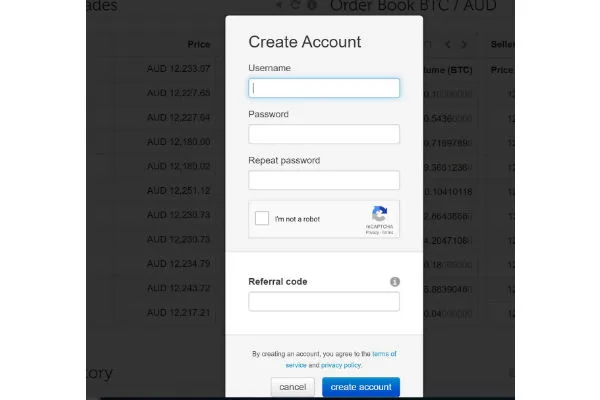Check the I'm not a robot box

pos(262,219)
